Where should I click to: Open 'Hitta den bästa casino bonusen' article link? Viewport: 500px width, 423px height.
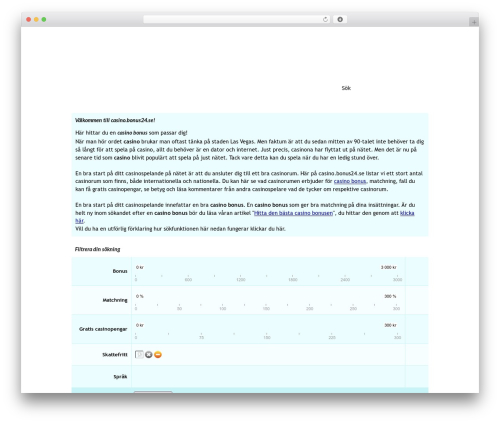click(293, 213)
